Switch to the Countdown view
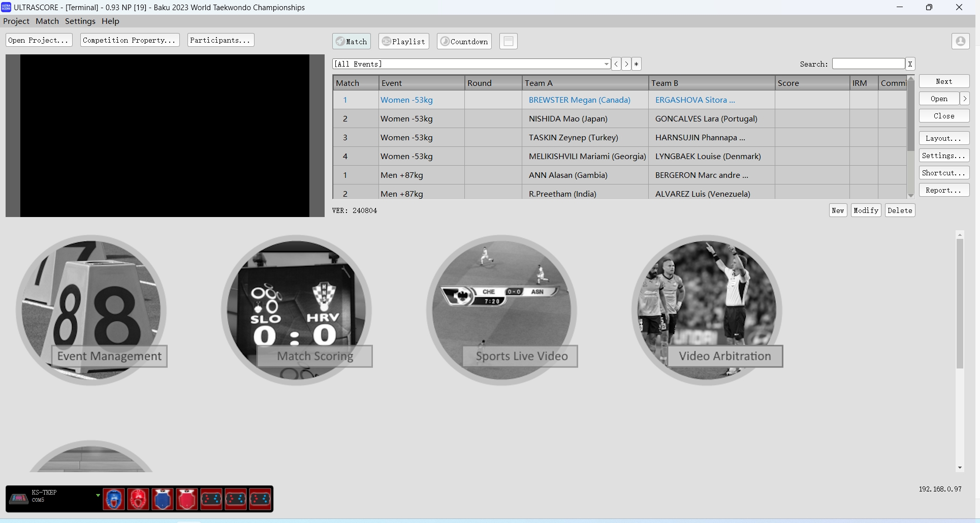Image resolution: width=980 pixels, height=523 pixels. click(x=464, y=41)
